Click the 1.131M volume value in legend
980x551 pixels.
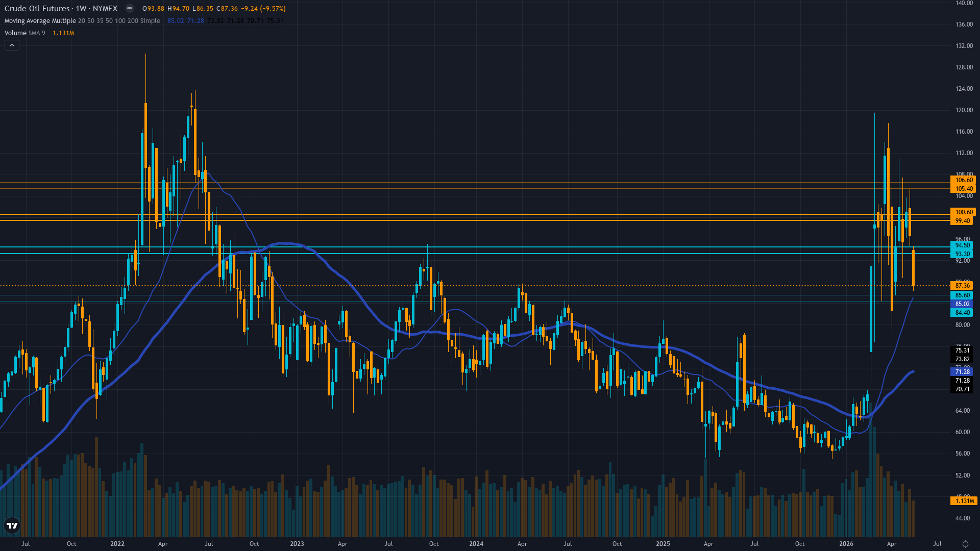tap(63, 33)
